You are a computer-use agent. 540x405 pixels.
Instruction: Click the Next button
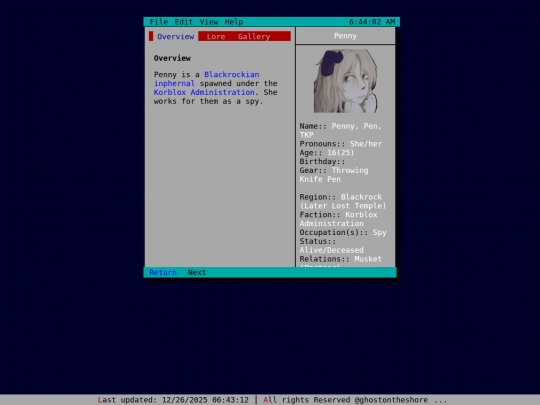coord(197,272)
